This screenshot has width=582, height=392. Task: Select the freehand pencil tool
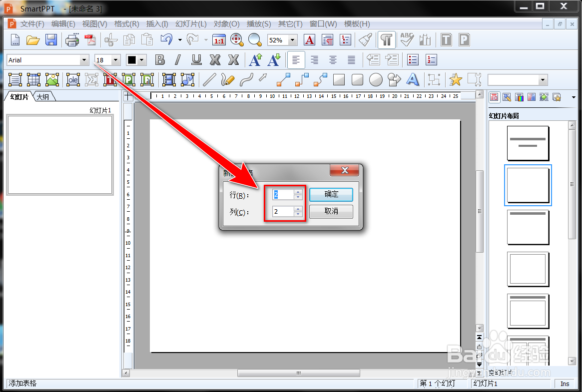(x=227, y=80)
